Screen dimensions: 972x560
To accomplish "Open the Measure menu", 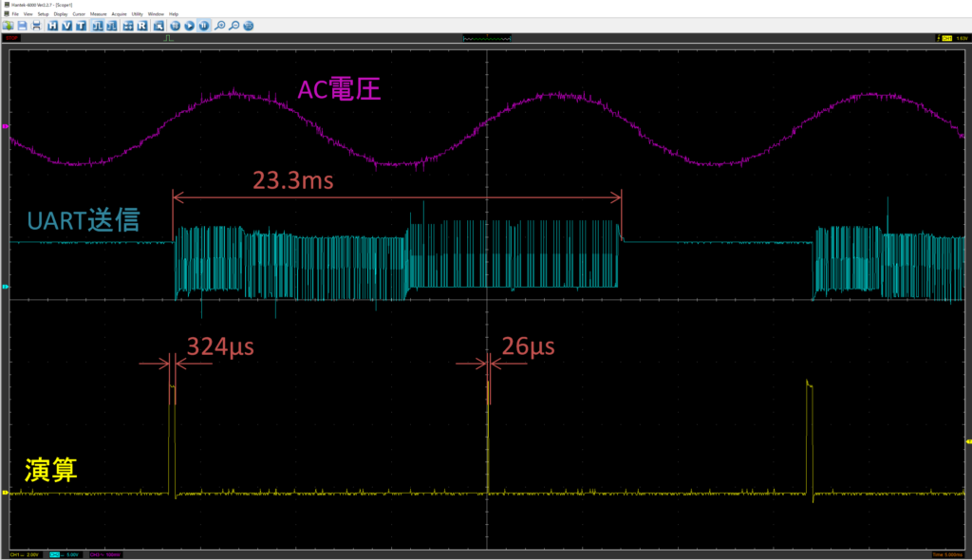I will pos(98,14).
